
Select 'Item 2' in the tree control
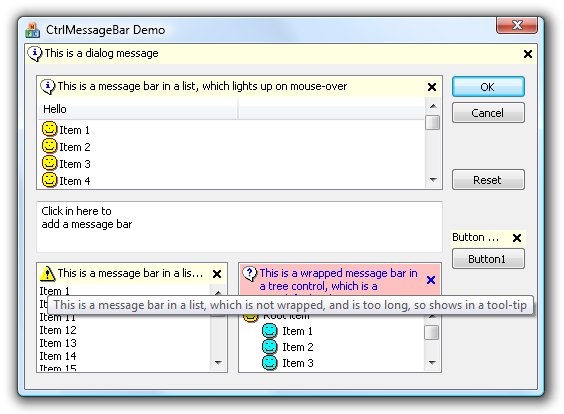click(298, 347)
